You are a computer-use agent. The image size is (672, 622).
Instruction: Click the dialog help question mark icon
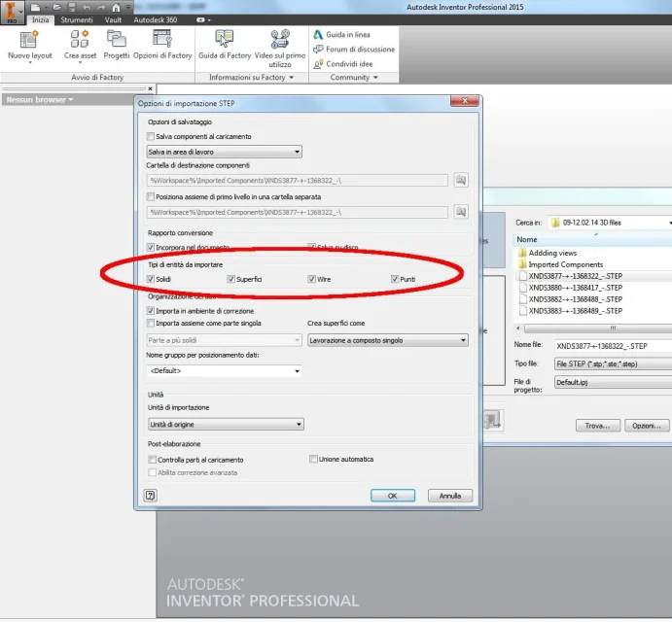point(150,495)
